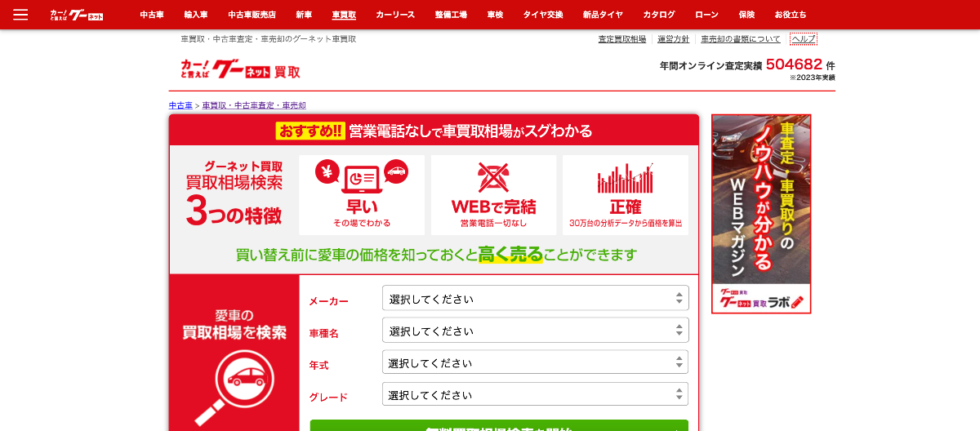Click the Goo-net logo in top bar
This screenshot has height=431, width=980.
click(x=77, y=15)
